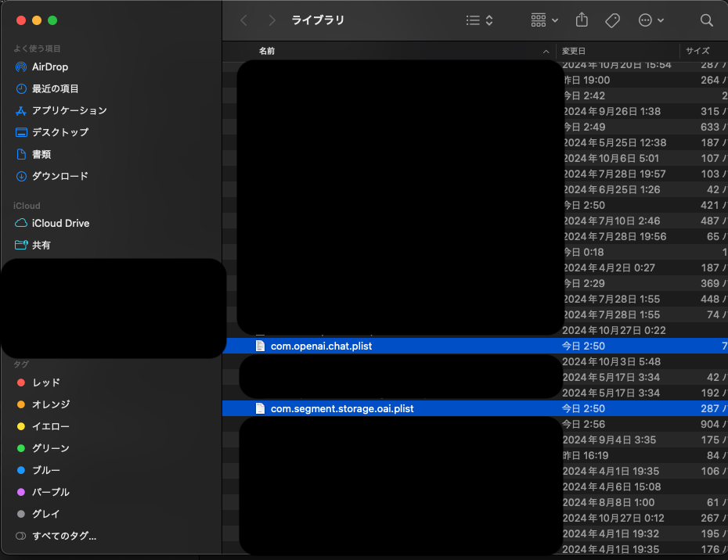Click 今日 2:56 date cell
This screenshot has height=560, width=728.
584,425
